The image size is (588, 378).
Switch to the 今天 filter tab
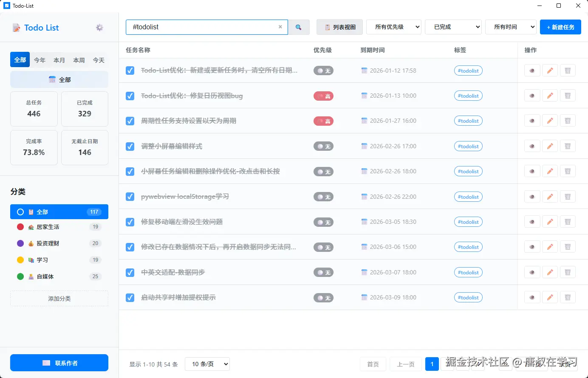98,60
